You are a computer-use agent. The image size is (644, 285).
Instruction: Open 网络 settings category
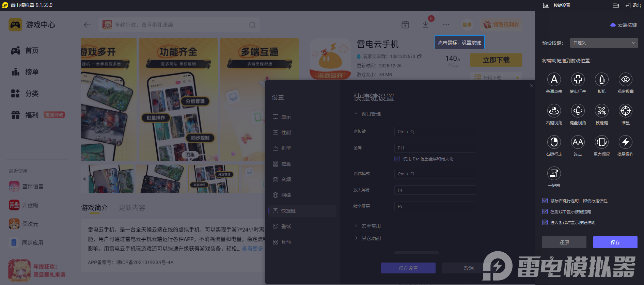(302, 195)
